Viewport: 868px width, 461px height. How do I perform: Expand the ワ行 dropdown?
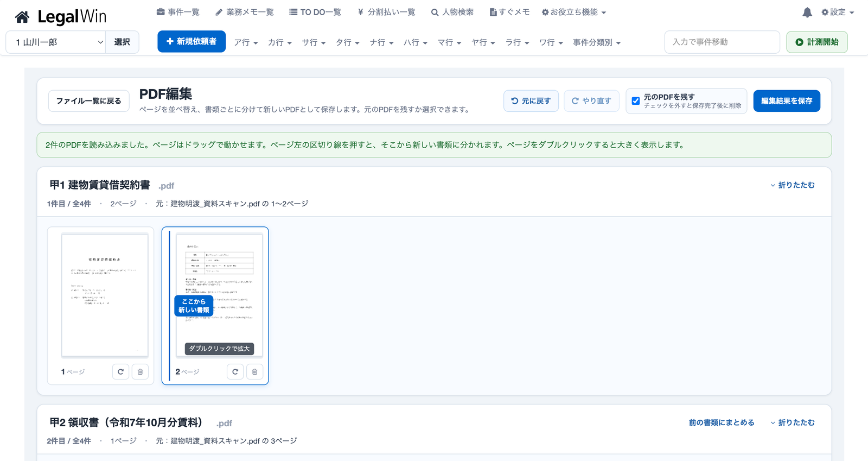pyautogui.click(x=551, y=42)
